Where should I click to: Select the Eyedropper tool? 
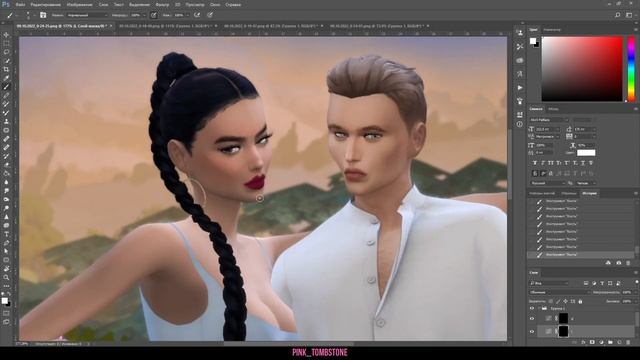click(6, 78)
